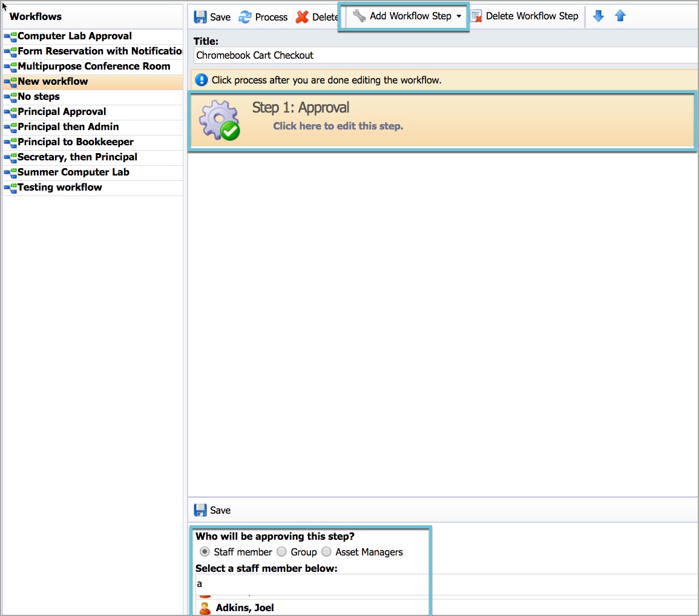Click workflow icon next to New workflow
The image size is (699, 616).
pyautogui.click(x=10, y=82)
